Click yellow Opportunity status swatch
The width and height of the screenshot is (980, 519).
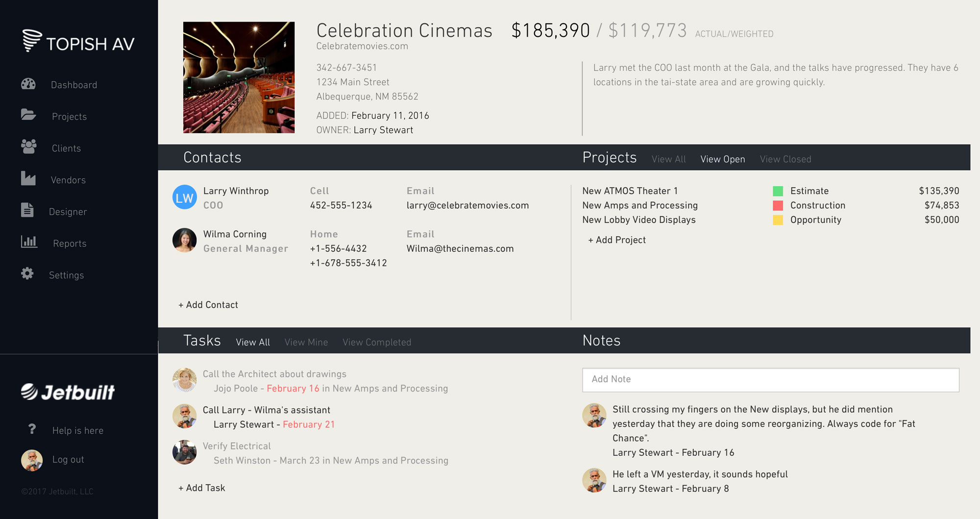point(778,220)
